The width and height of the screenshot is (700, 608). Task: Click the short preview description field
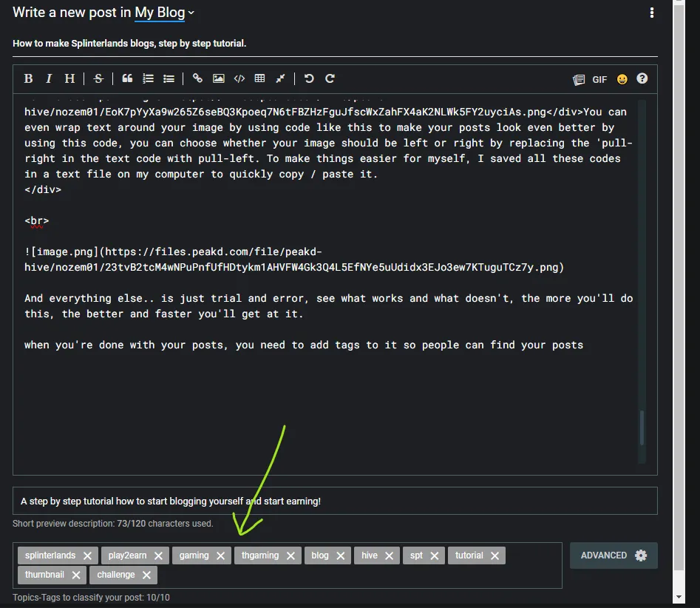(x=335, y=501)
